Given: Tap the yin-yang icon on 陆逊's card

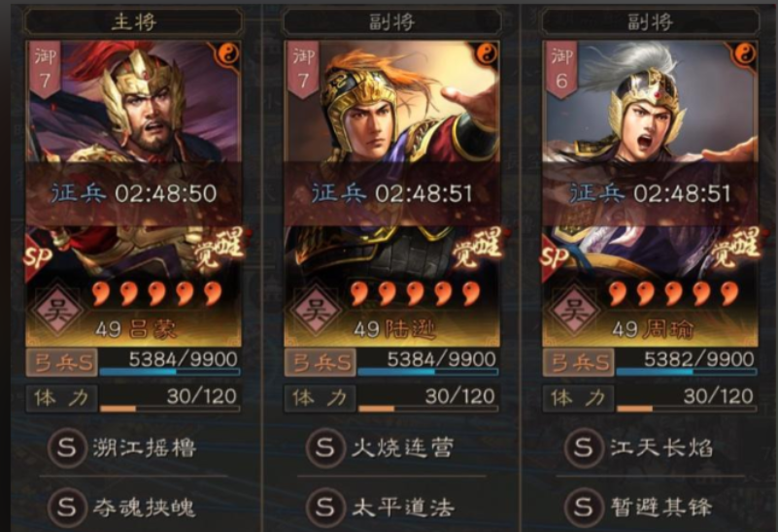Looking at the screenshot, I should [487, 53].
